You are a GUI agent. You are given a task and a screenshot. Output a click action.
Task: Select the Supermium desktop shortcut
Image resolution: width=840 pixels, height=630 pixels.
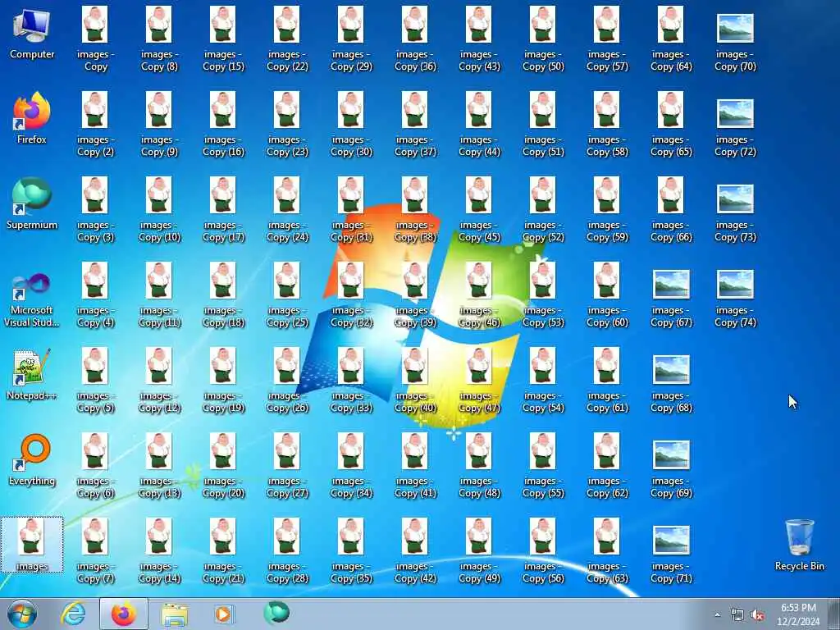[32, 204]
